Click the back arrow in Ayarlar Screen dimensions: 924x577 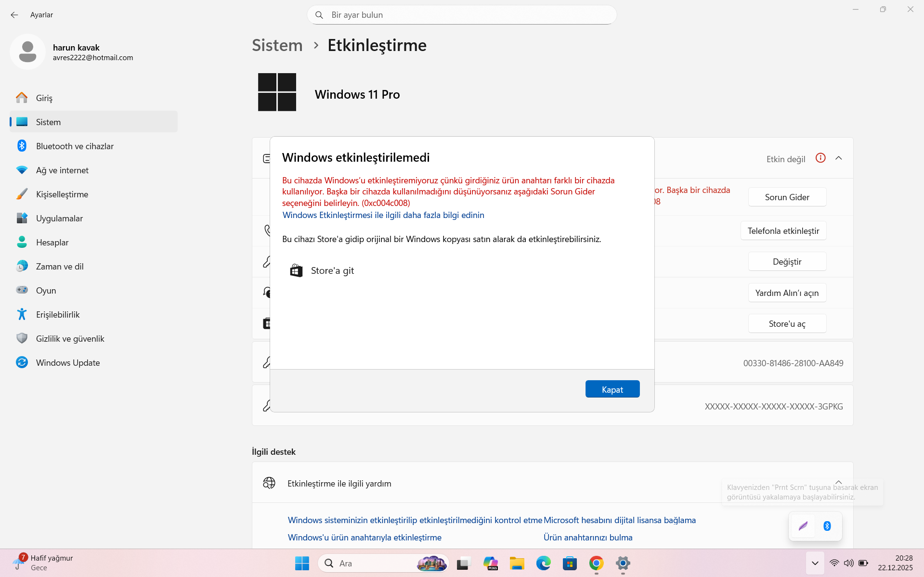14,15
